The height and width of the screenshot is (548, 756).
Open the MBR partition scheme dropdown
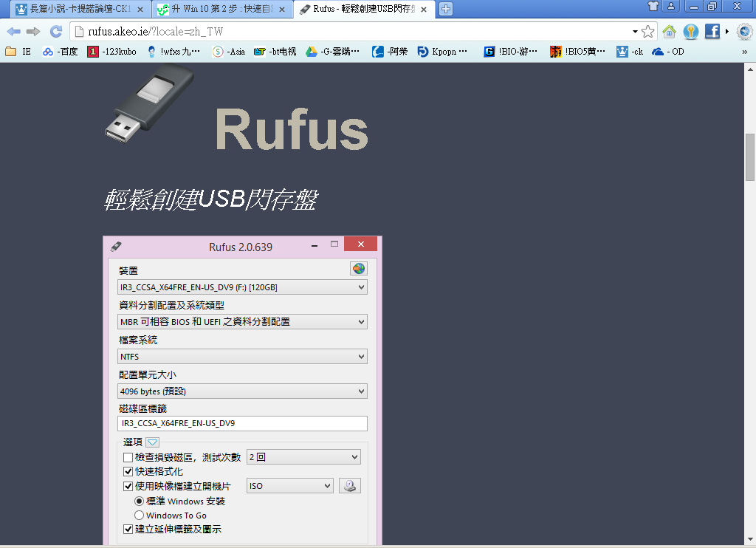pyautogui.click(x=242, y=322)
